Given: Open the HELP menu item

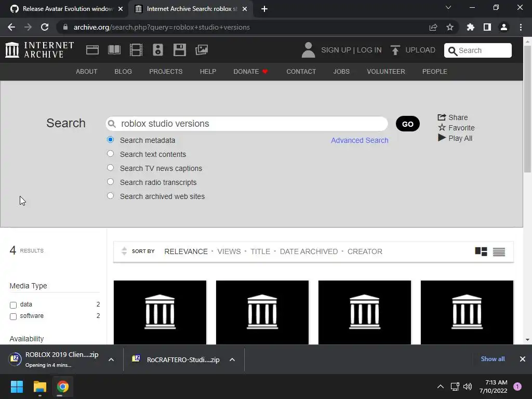Looking at the screenshot, I should pos(208,72).
